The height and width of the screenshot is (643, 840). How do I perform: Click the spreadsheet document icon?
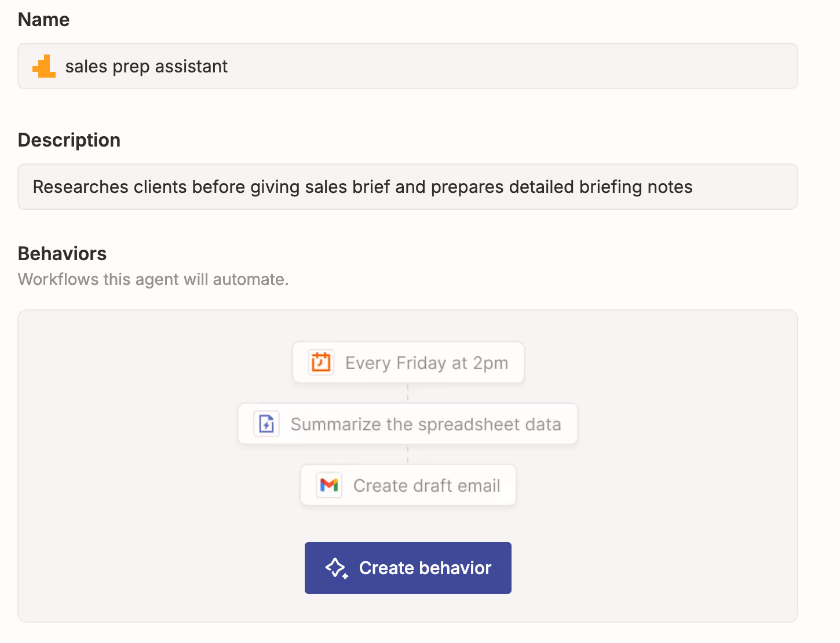tap(266, 424)
